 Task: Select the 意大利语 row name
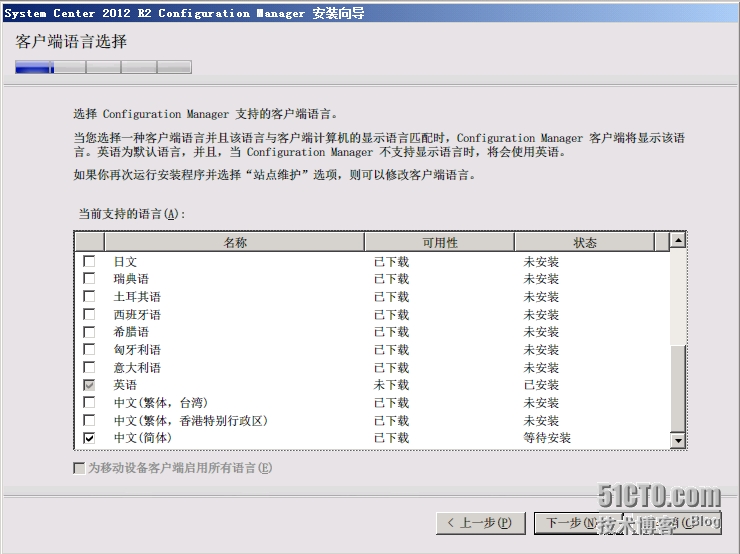tap(137, 368)
